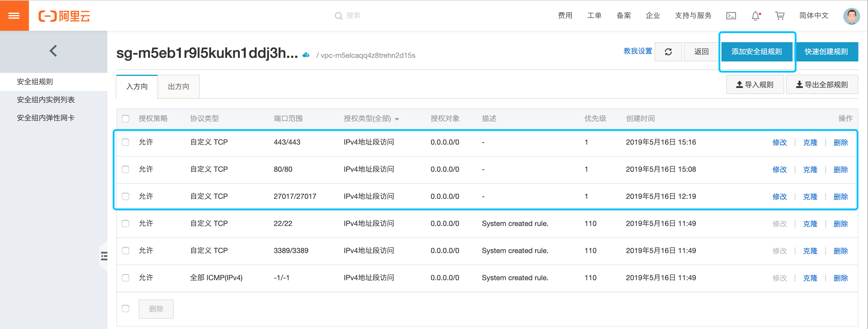Click the search input field
Image resolution: width=868 pixels, height=329 pixels.
353,15
